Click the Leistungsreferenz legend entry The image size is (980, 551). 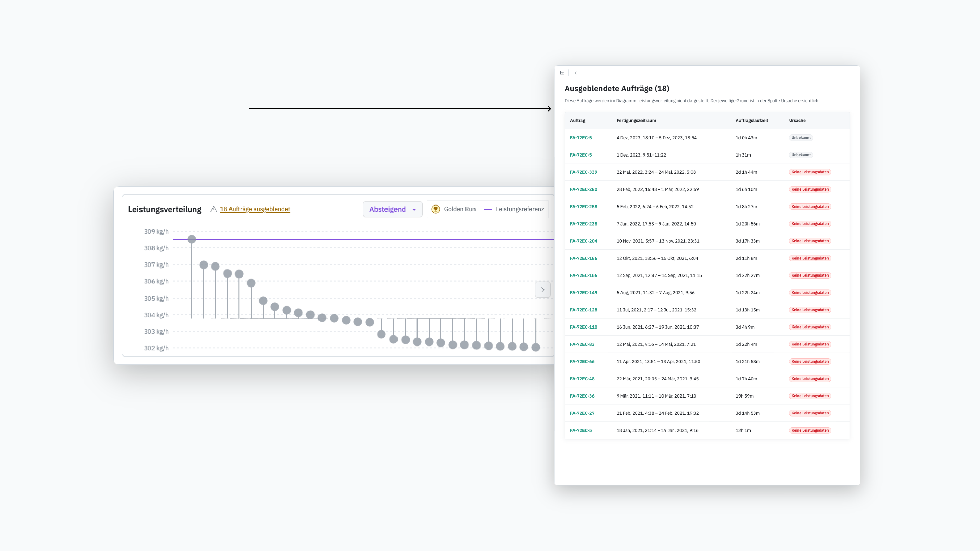coord(514,209)
